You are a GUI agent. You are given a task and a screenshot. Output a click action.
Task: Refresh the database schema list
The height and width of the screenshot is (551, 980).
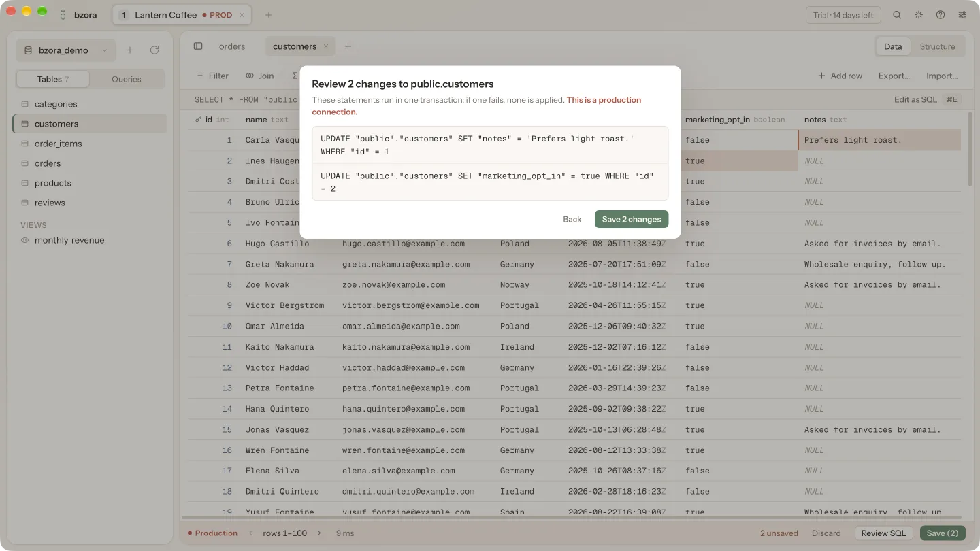(x=154, y=50)
